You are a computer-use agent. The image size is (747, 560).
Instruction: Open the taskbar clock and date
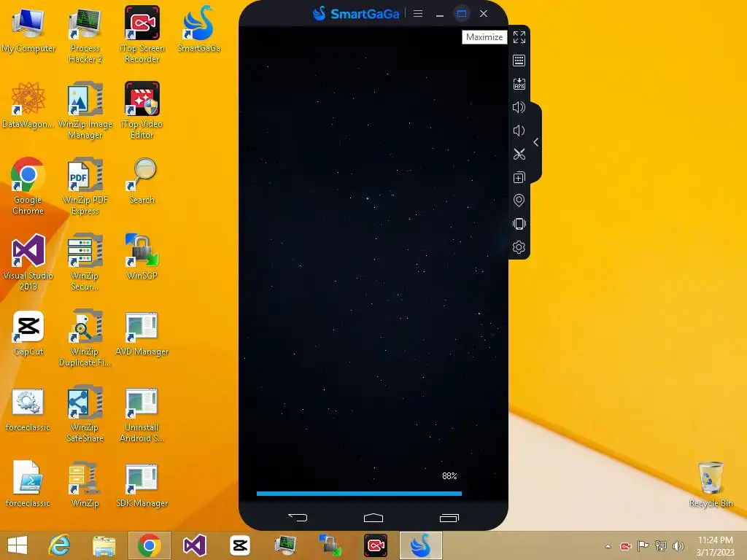[715, 546]
